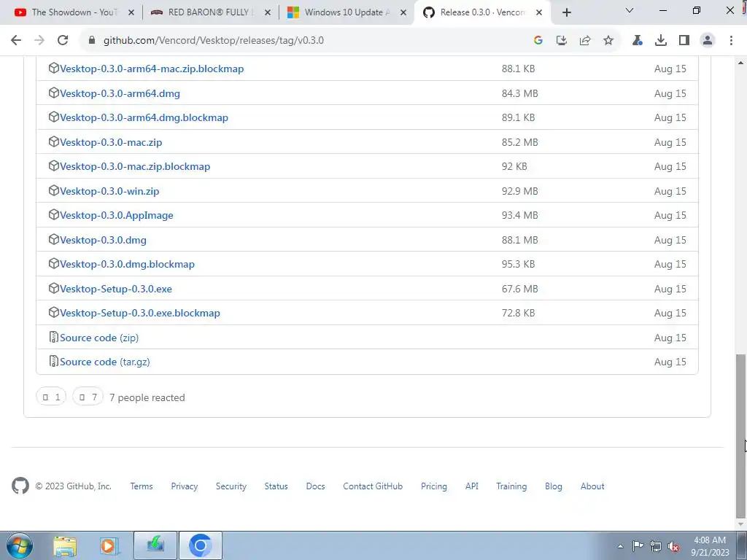Click file icon beside Source code (tar.gz)
Viewport: 747px width, 560px height.
(x=54, y=362)
